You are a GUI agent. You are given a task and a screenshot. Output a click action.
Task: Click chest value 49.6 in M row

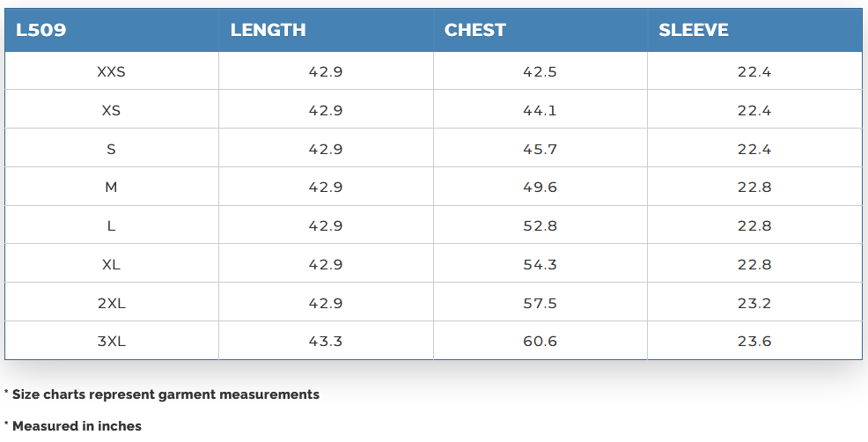point(540,188)
